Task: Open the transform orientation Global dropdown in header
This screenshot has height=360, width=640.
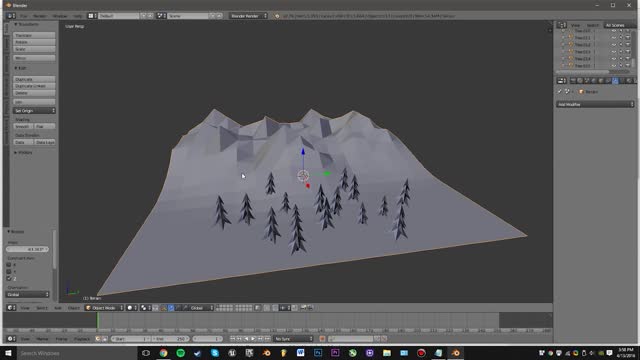Action: point(201,308)
